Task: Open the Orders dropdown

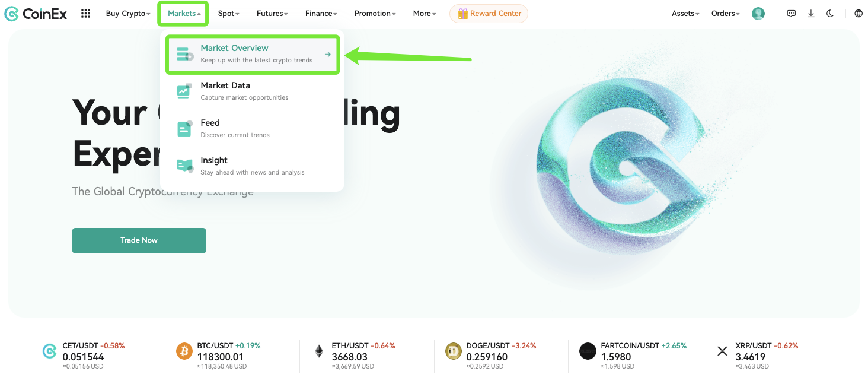Action: point(726,14)
